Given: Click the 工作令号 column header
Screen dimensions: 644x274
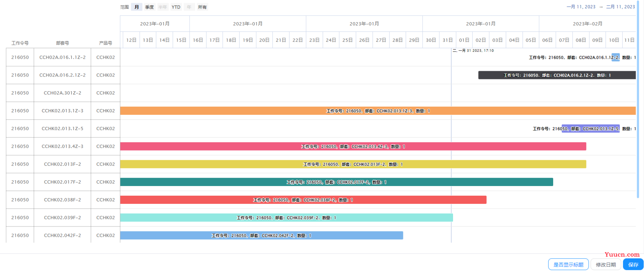Looking at the screenshot, I should pos(20,43).
